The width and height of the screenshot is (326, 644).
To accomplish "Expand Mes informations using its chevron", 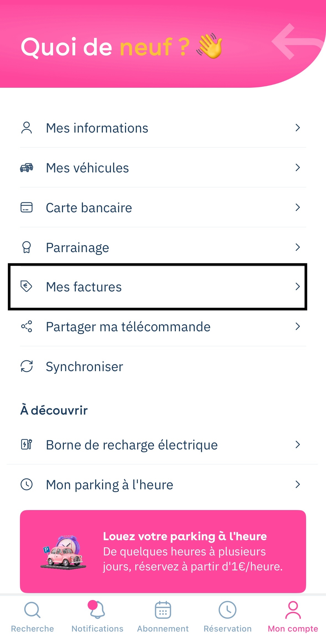I will pos(298,128).
